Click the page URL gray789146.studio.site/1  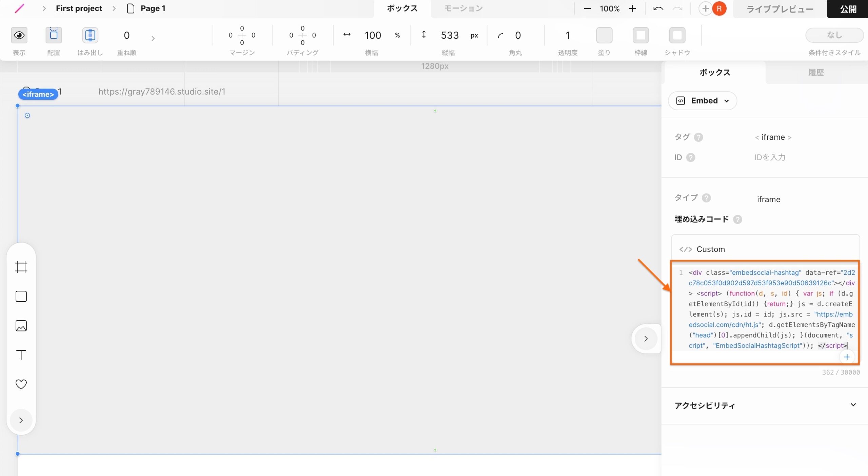tap(162, 92)
